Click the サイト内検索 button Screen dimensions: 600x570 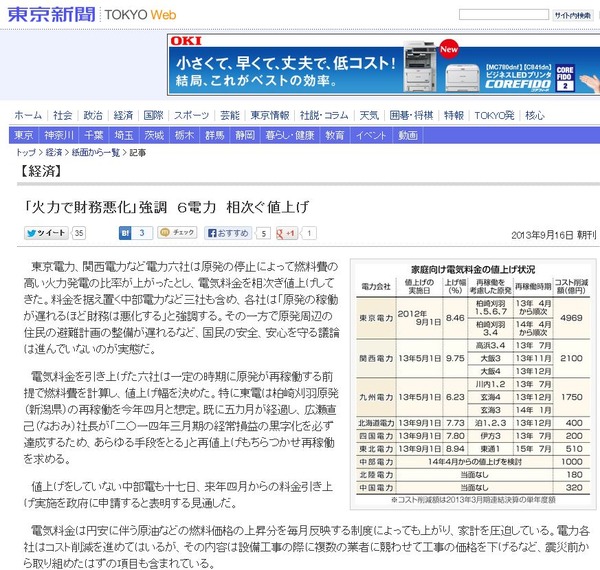(572, 15)
